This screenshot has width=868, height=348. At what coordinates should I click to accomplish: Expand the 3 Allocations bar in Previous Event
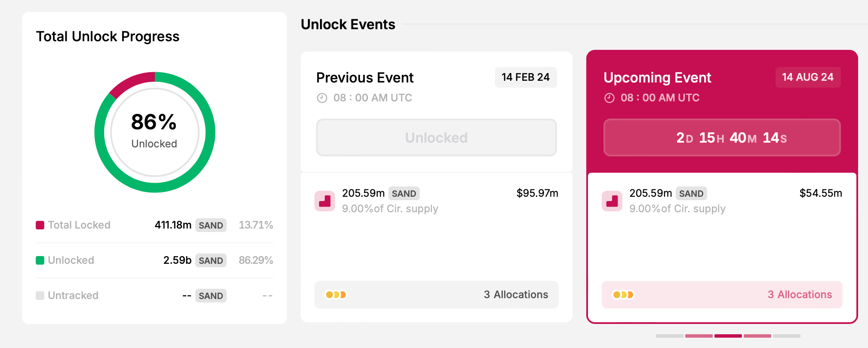pos(436,295)
